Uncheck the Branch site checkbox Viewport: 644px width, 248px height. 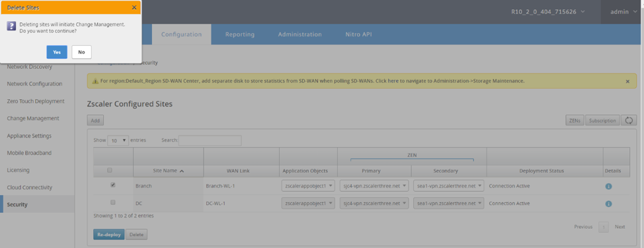pyautogui.click(x=113, y=185)
